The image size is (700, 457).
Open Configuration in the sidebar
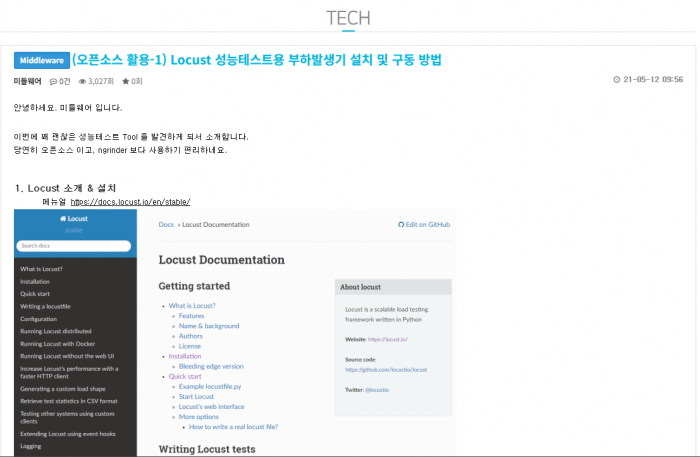click(38, 319)
